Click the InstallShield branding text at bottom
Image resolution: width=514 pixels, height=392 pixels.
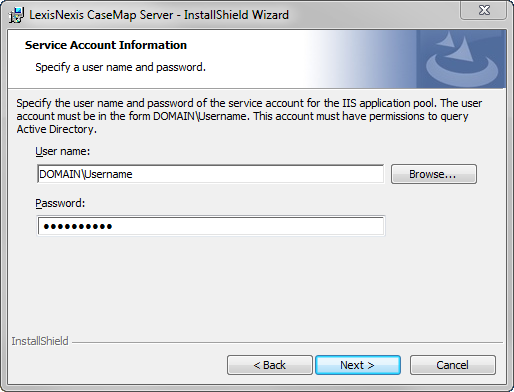[x=40, y=341]
